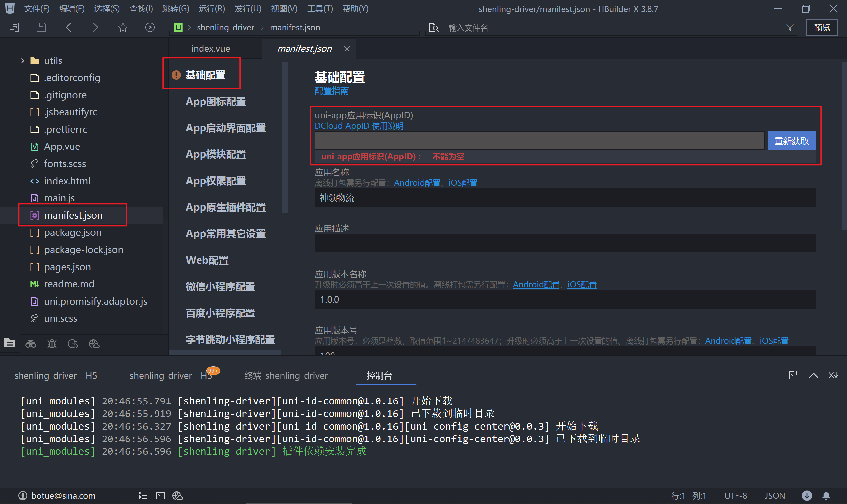Click the navigate back arrow icon

tap(68, 27)
